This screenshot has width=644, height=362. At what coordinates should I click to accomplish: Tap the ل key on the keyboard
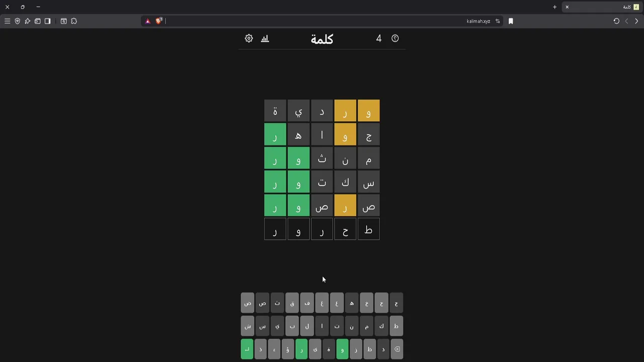pos(307,326)
